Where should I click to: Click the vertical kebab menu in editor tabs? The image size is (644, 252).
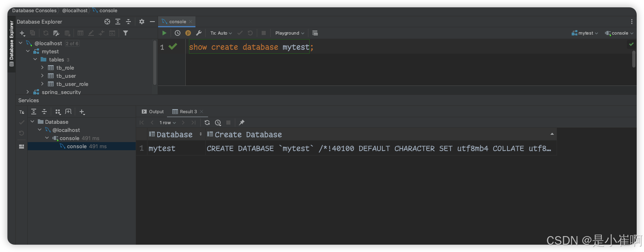pyautogui.click(x=631, y=22)
